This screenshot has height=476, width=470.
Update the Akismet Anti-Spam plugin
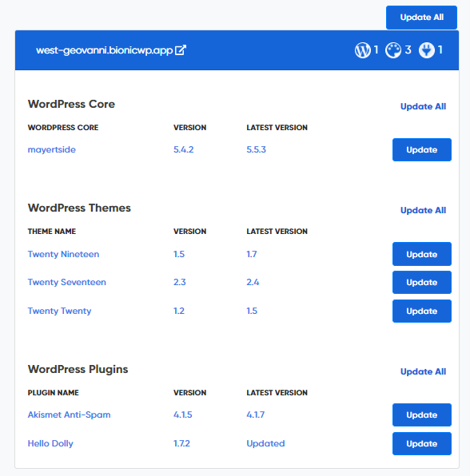422,415
